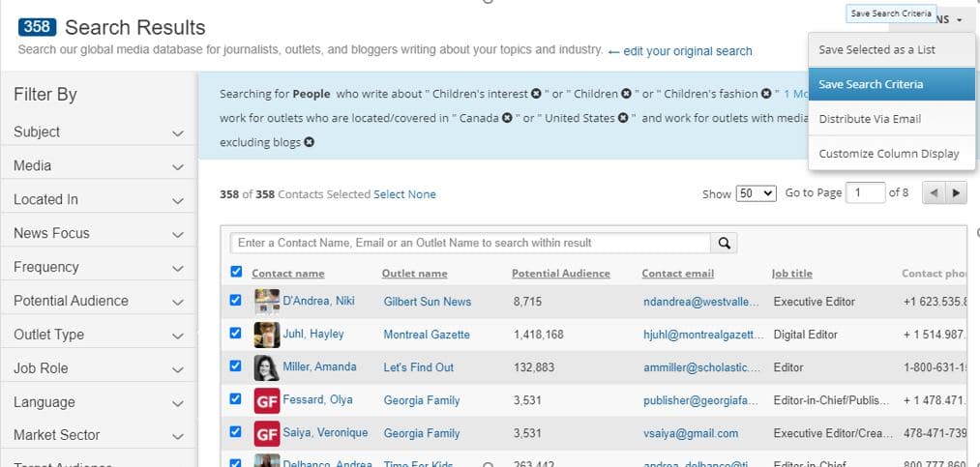Remove the "excluding blogs" filter
This screenshot has height=467, width=980.
[309, 142]
